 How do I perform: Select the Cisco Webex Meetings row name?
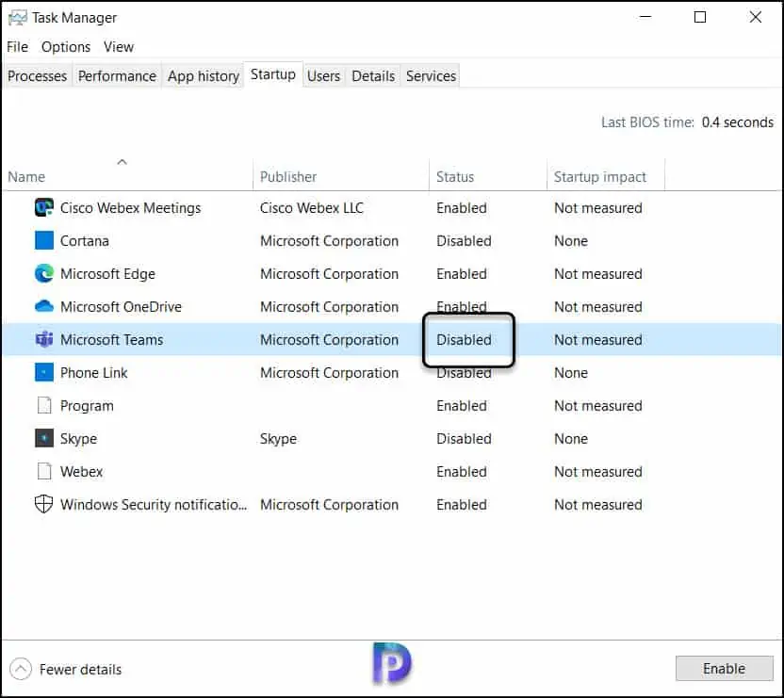(x=130, y=207)
